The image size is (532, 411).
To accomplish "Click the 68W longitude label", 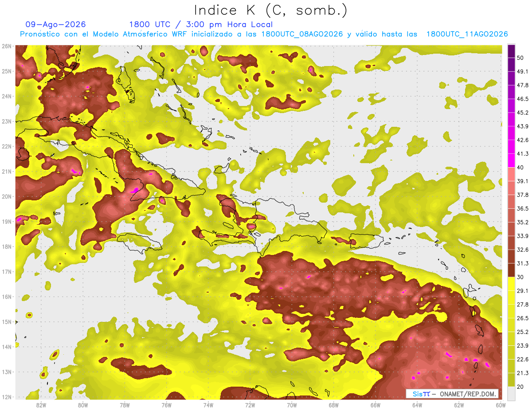I will 333,405.
